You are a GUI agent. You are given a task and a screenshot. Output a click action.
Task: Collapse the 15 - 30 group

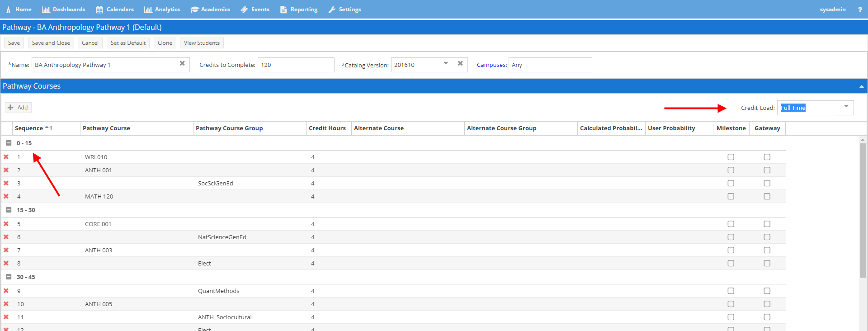(x=8, y=210)
